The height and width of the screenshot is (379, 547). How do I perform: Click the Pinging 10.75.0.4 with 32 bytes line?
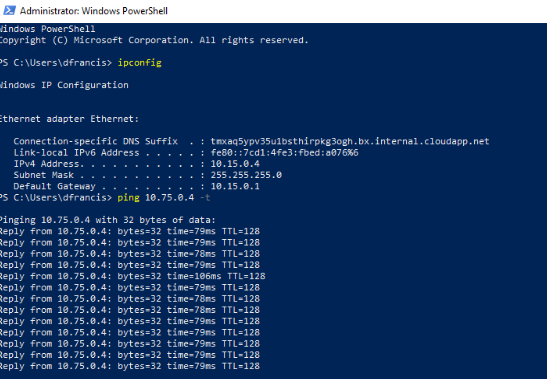(108, 220)
